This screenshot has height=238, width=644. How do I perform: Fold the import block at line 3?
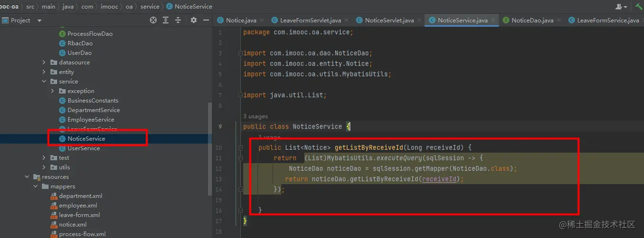[240, 53]
